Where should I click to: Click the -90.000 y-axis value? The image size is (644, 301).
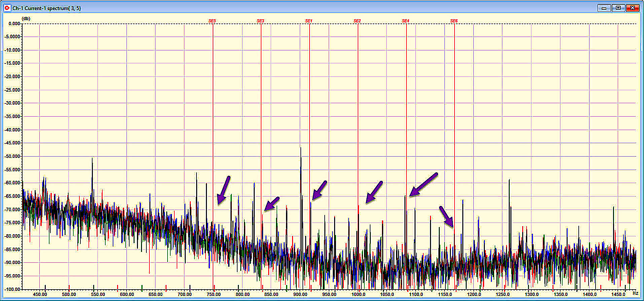[x=12, y=263]
